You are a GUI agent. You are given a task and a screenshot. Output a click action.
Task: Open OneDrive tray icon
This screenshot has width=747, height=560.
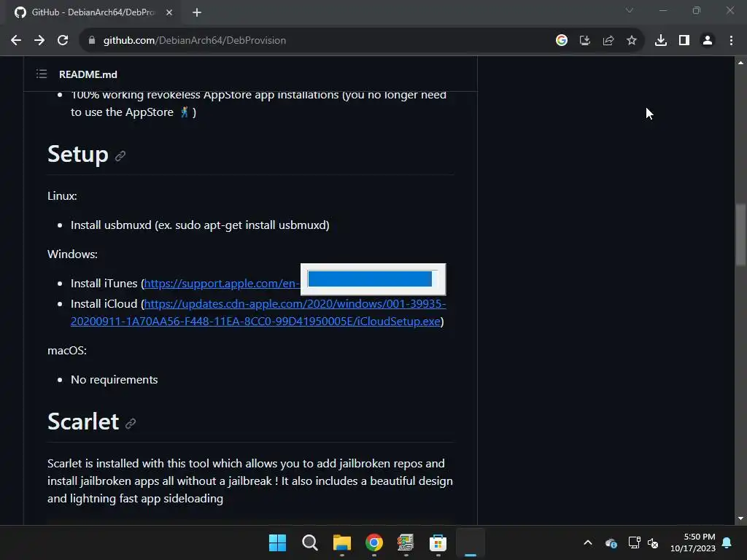(x=611, y=542)
